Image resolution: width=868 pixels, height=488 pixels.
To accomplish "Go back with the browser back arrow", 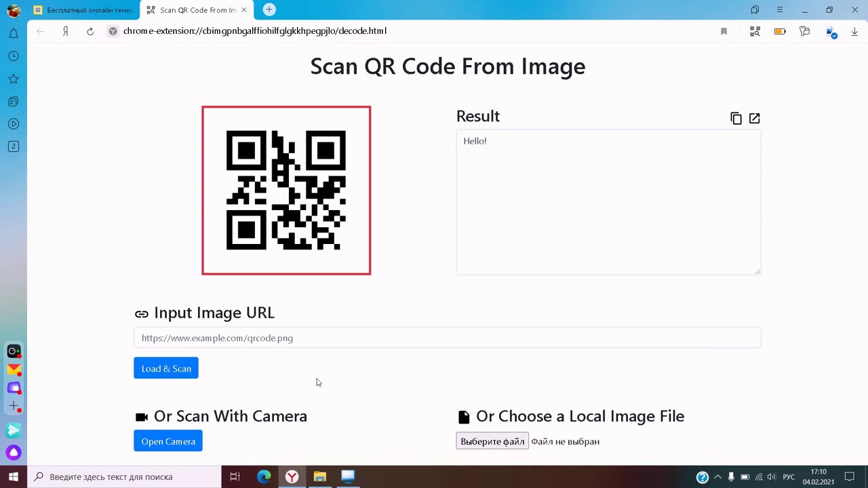I will pyautogui.click(x=41, y=31).
